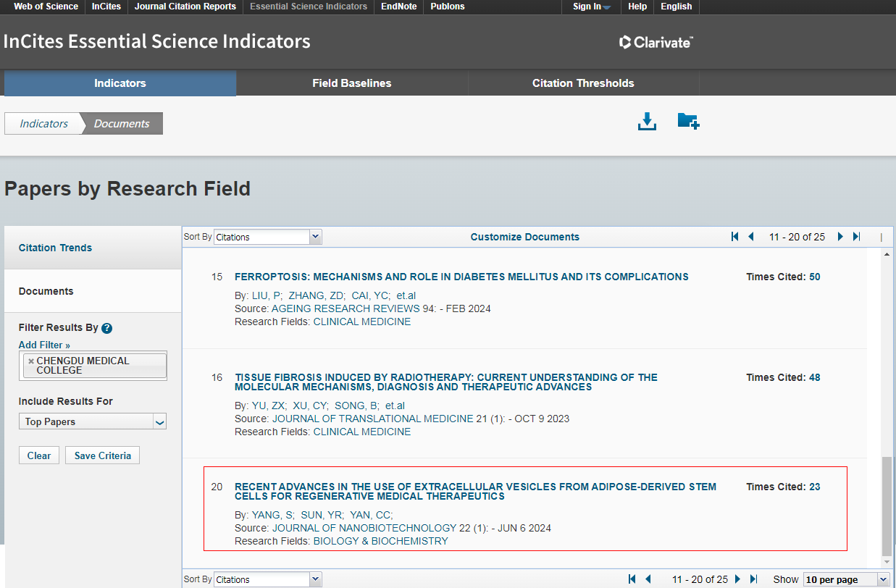Open Essential Science Indicators in the top bar
This screenshot has width=896, height=588.
(309, 7)
